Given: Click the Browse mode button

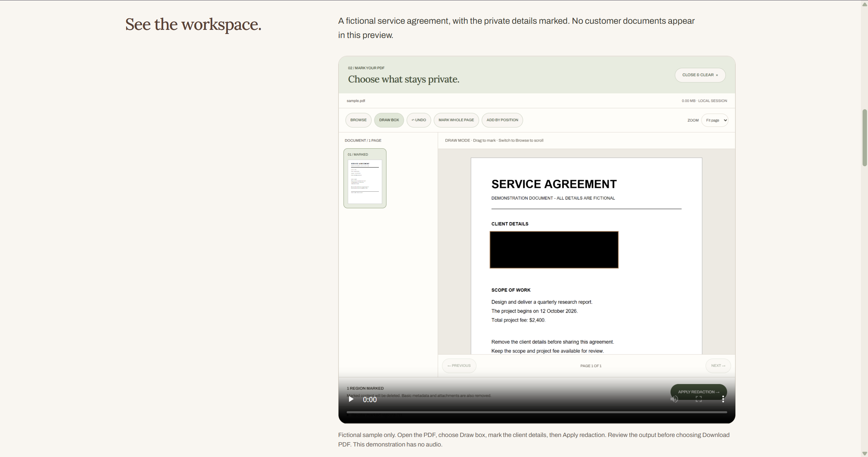Looking at the screenshot, I should point(358,120).
